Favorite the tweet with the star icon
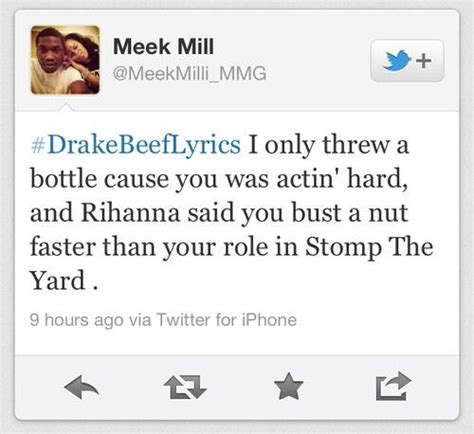This screenshot has height=434, width=474. click(x=289, y=386)
